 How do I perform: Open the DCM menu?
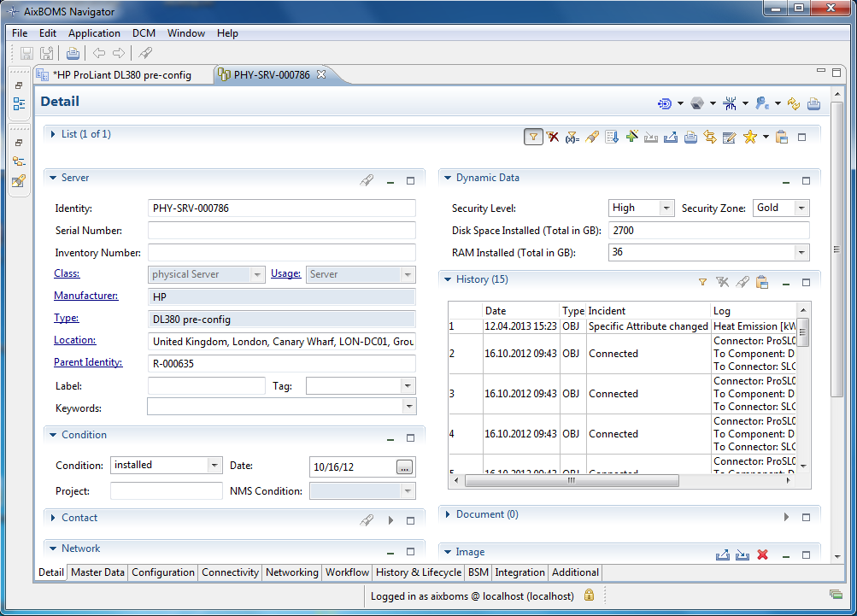pos(144,33)
